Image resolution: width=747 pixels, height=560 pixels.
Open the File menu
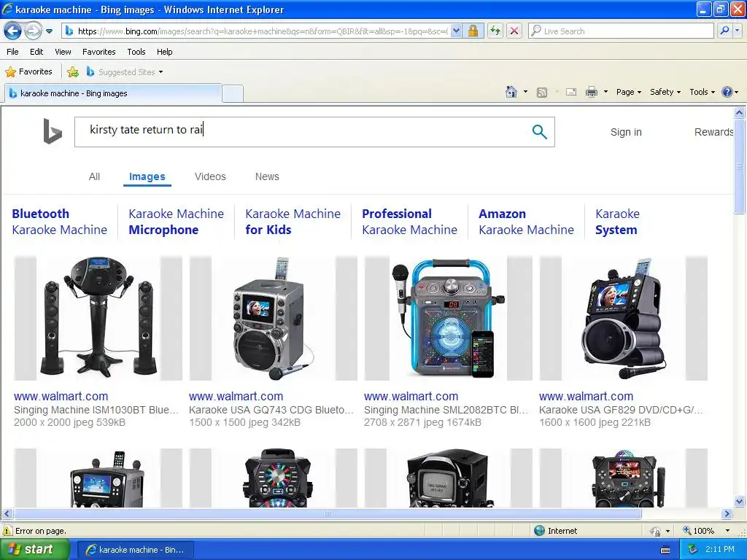tap(13, 52)
